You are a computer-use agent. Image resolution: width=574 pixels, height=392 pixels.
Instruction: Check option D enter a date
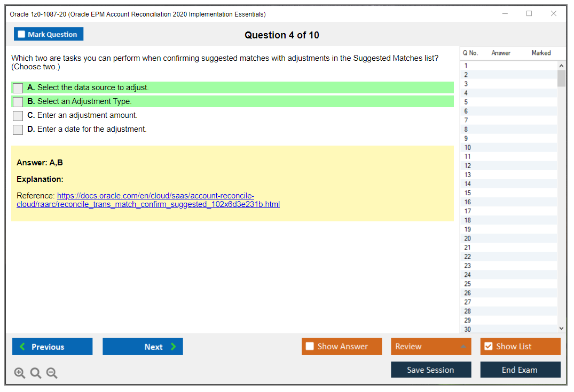tap(18, 130)
